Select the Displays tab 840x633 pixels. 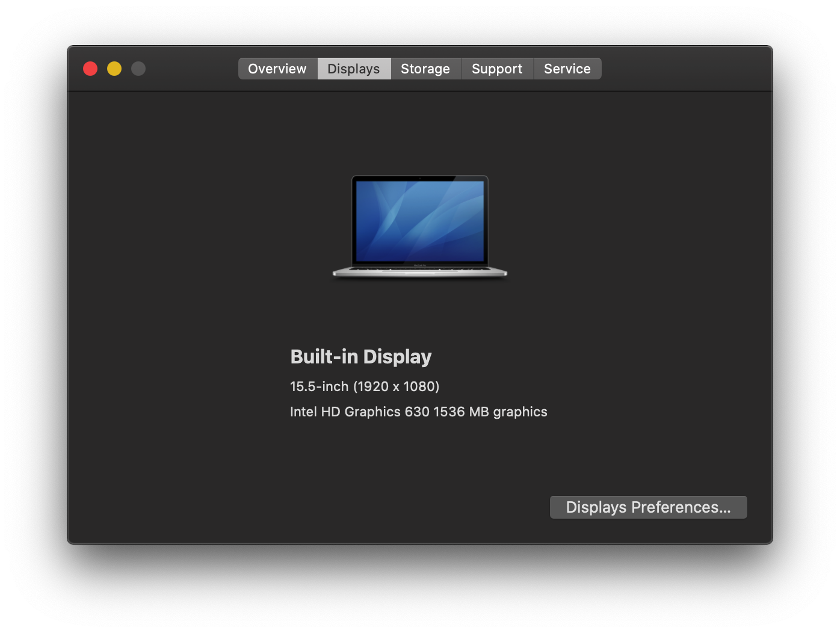(354, 69)
